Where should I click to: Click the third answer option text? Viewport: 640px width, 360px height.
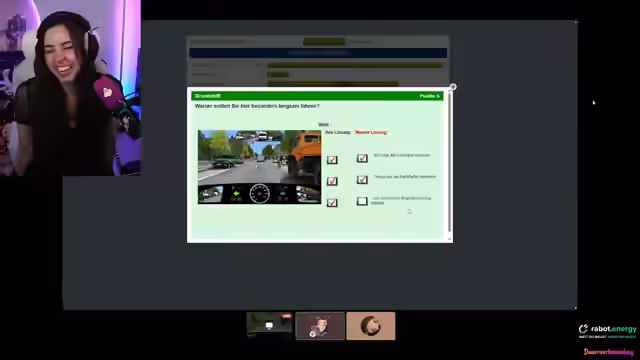(x=401, y=200)
